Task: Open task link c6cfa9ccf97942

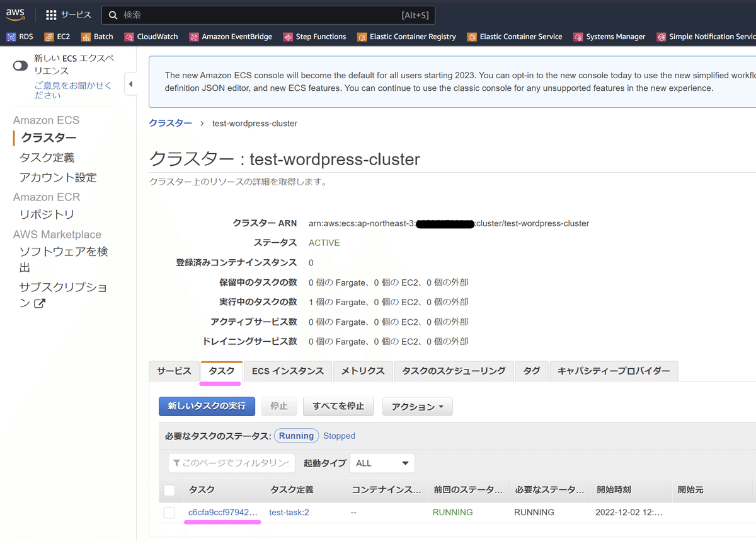Action: [x=223, y=513]
